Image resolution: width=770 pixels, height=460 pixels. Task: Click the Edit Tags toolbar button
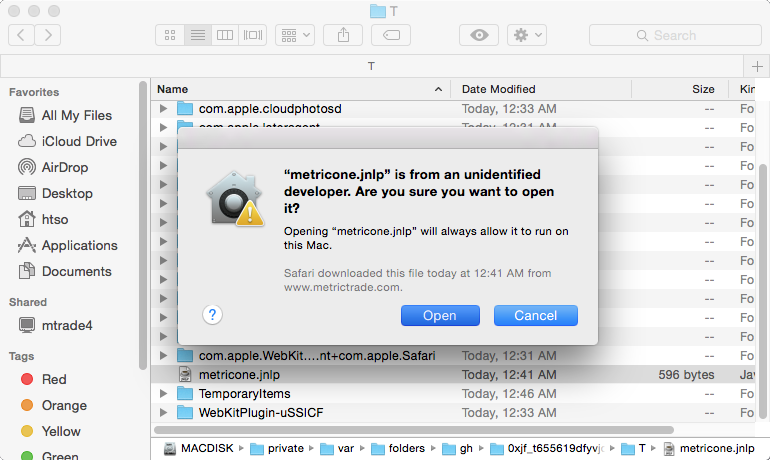pyautogui.click(x=391, y=35)
